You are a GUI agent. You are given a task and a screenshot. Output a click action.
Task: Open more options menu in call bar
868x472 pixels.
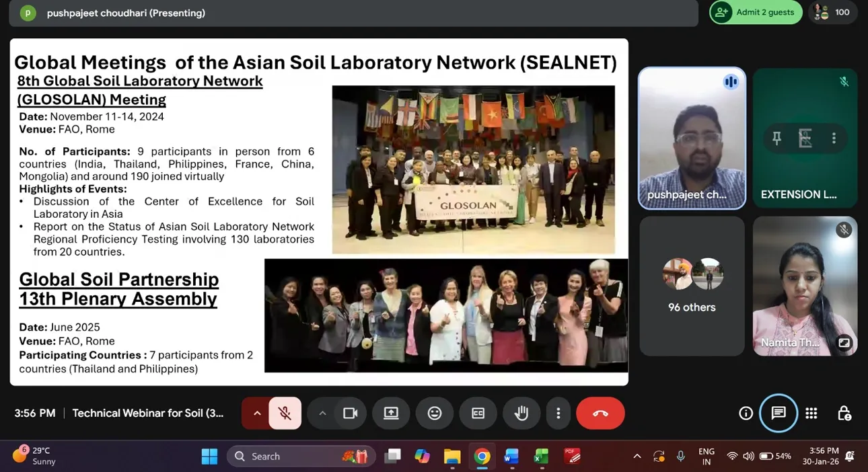(x=558, y=414)
